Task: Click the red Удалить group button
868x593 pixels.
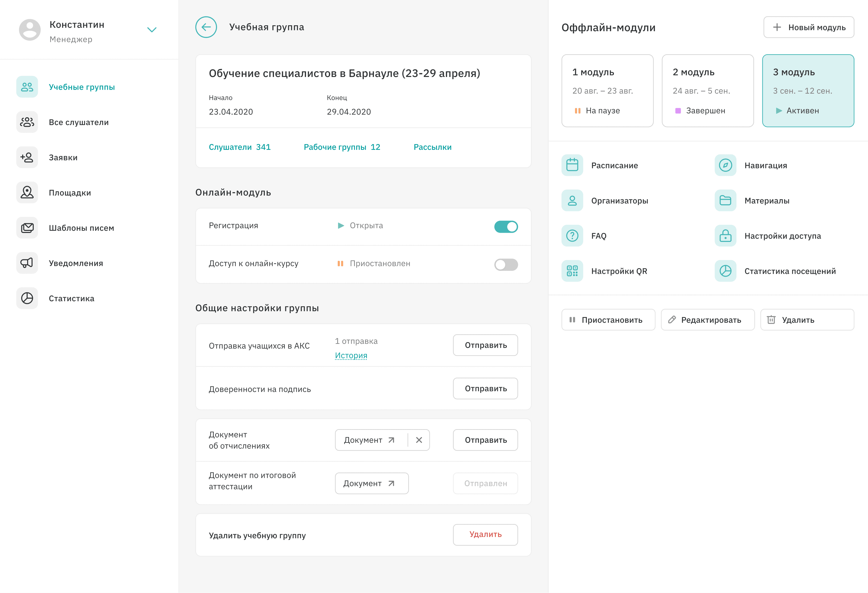Action: tap(485, 534)
